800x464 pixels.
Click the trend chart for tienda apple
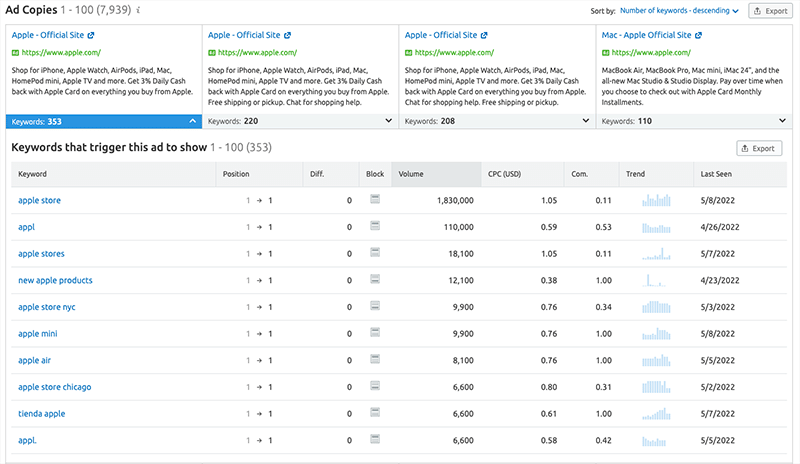[x=656, y=413]
